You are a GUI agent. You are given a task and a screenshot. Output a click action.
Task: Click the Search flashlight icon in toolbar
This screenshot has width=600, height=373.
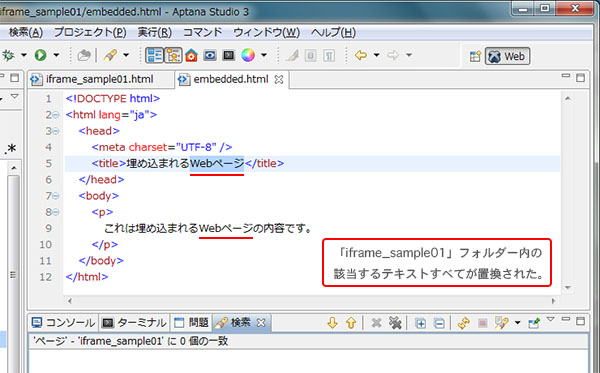click(110, 55)
